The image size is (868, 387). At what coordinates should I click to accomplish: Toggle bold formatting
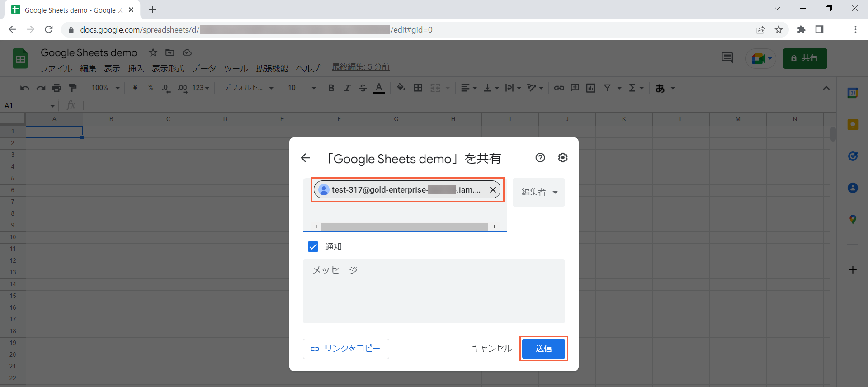[331, 88]
